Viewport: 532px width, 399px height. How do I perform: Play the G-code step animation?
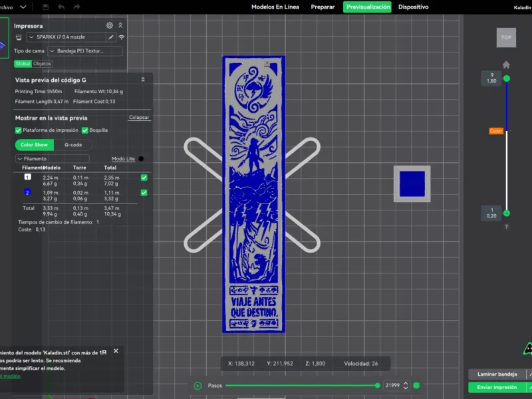click(198, 386)
